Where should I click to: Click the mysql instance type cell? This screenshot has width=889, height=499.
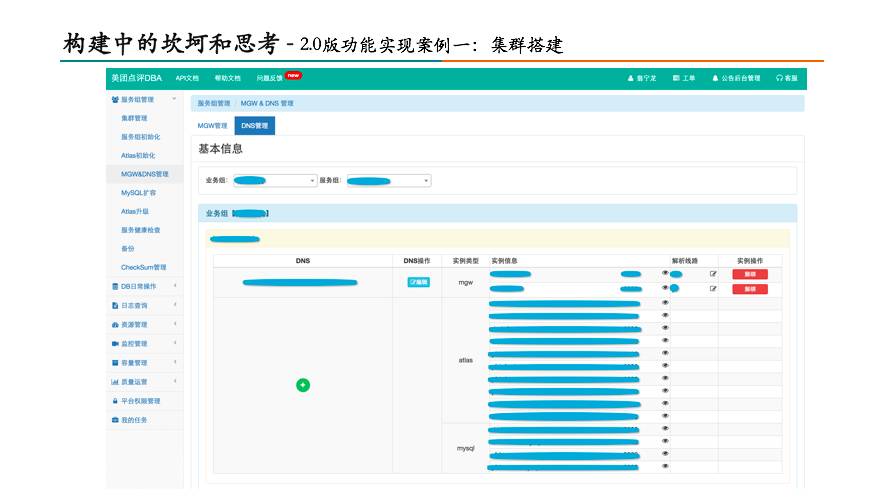465,449
